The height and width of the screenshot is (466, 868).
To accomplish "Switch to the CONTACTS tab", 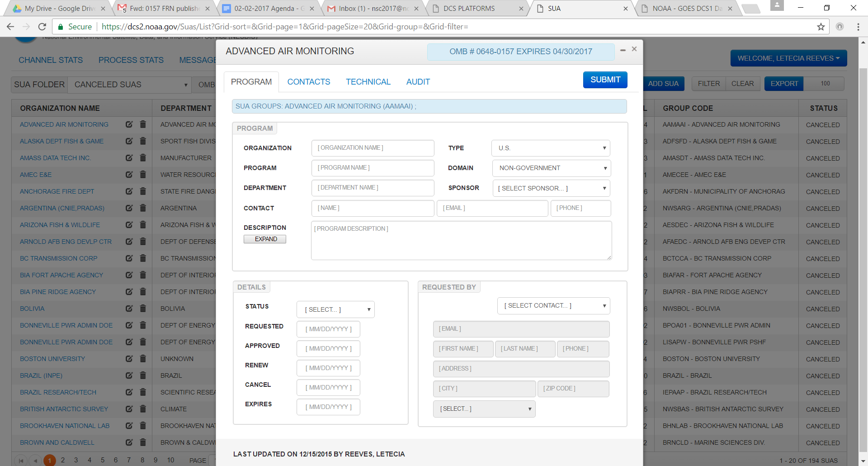I will click(x=309, y=82).
